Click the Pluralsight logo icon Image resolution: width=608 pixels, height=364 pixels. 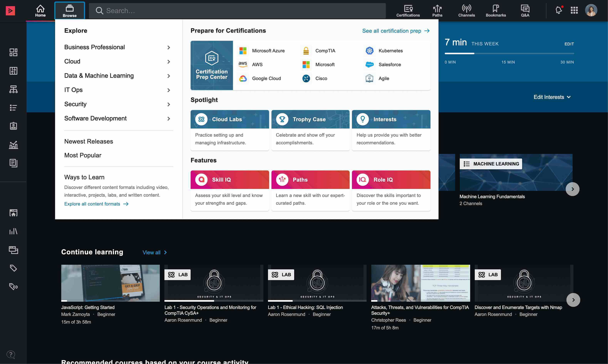click(x=10, y=11)
